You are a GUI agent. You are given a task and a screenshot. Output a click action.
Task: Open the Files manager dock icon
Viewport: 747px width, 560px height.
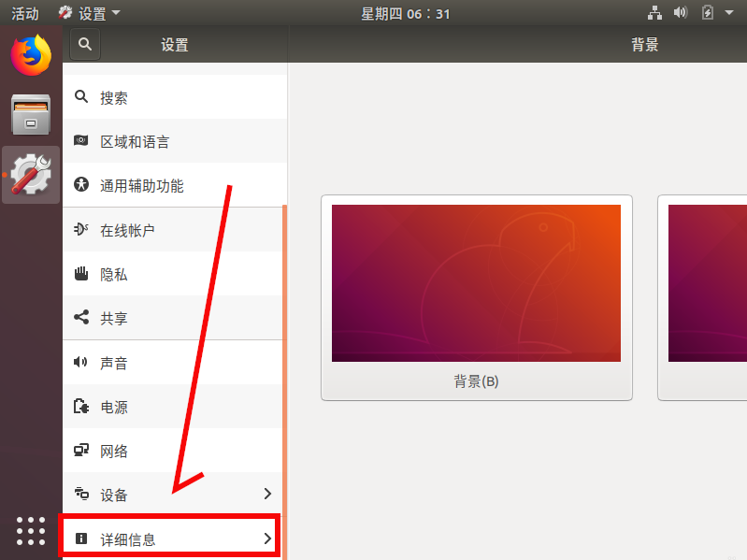point(31,114)
